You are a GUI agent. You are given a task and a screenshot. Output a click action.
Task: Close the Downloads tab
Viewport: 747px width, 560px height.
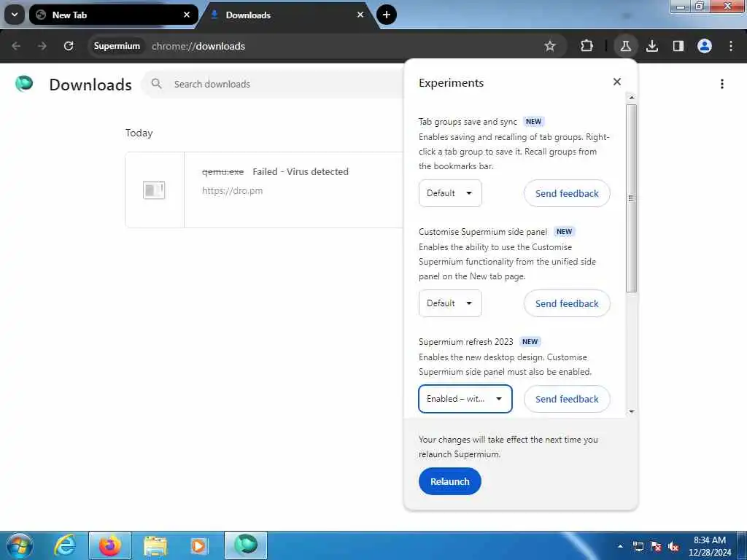coord(360,15)
